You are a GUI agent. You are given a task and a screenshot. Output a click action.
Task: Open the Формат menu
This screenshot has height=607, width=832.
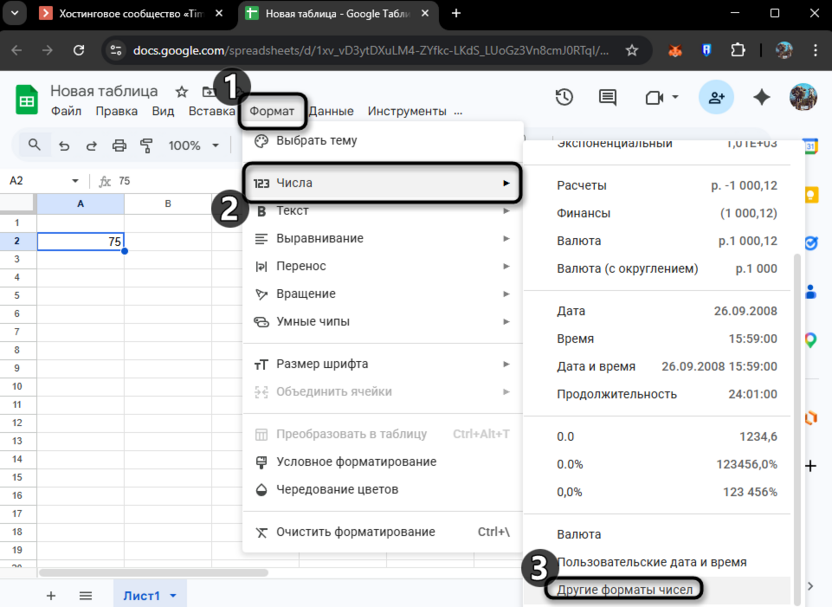(272, 111)
